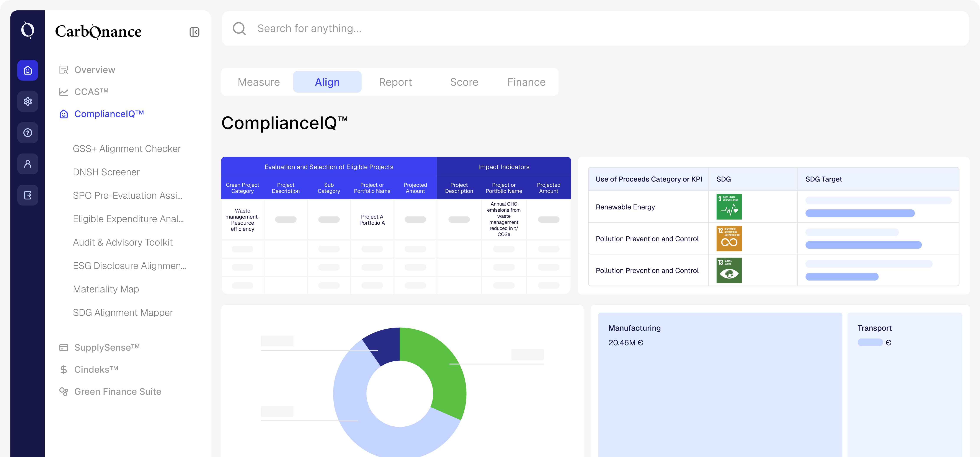Select the Score tab
The height and width of the screenshot is (457, 980).
pos(464,82)
